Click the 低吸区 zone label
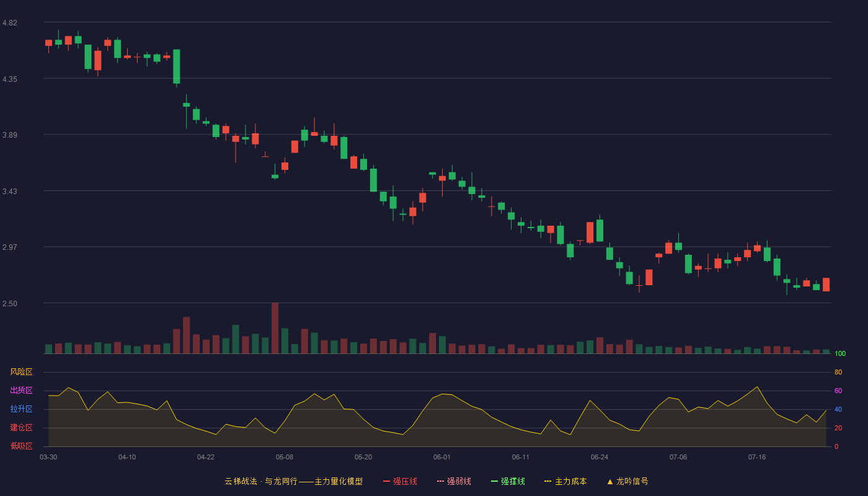Viewport: 868px width, 496px height. (x=21, y=446)
